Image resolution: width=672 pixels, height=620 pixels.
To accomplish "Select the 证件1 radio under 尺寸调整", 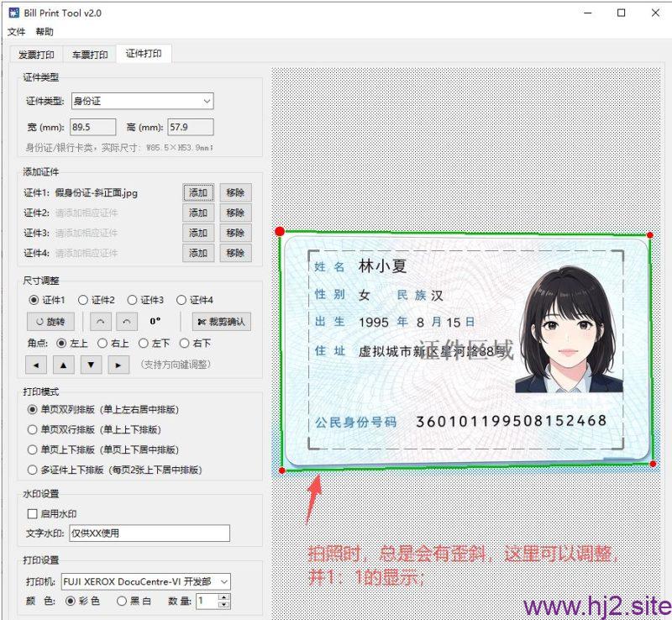I will click(x=34, y=300).
